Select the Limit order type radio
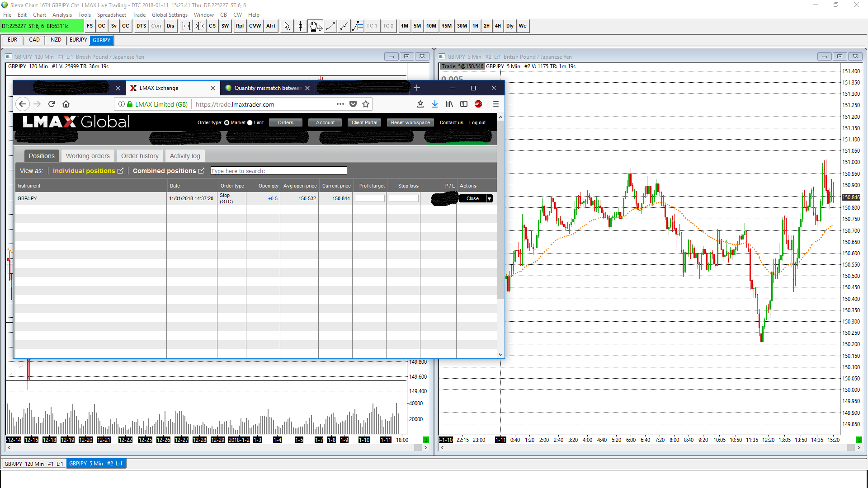The image size is (868, 488). pos(250,123)
